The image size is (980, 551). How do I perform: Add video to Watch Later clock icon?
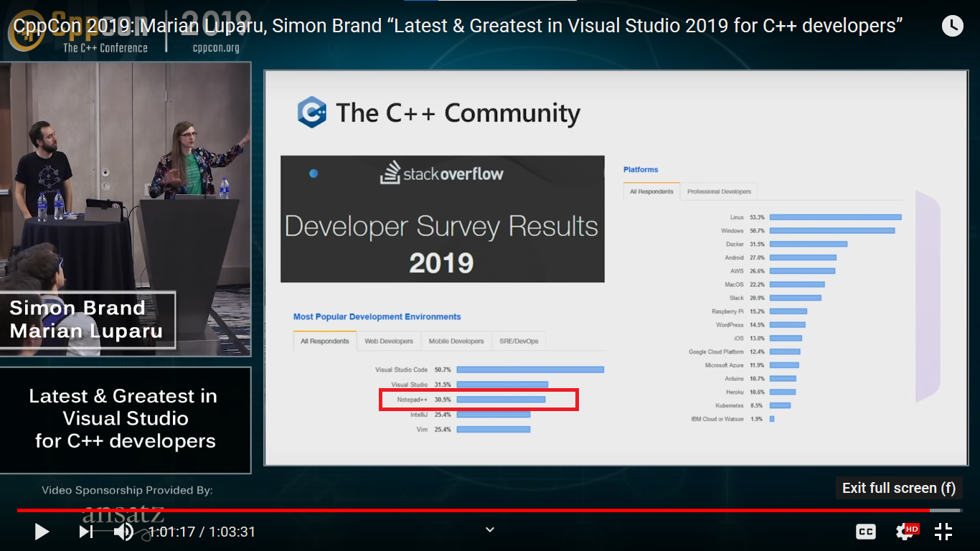click(x=952, y=27)
